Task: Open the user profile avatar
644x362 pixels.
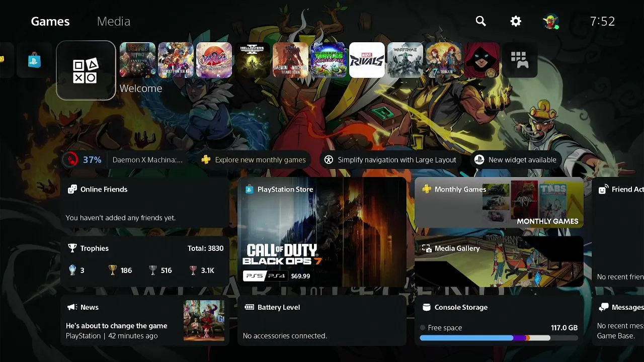Action: (x=550, y=21)
